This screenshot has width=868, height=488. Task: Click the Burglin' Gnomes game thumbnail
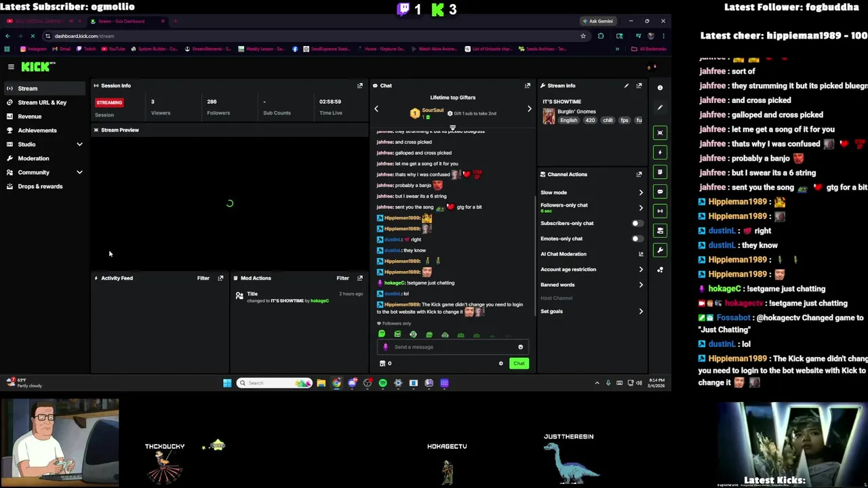click(x=549, y=116)
